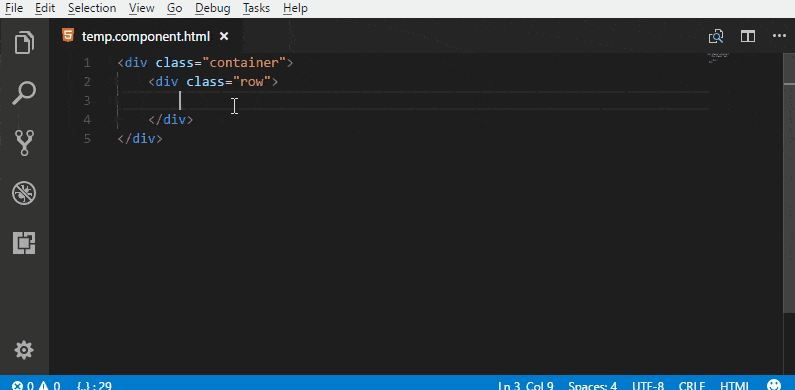Click the code minimap preview
Screen dimensions: 795x390
[719, 57]
